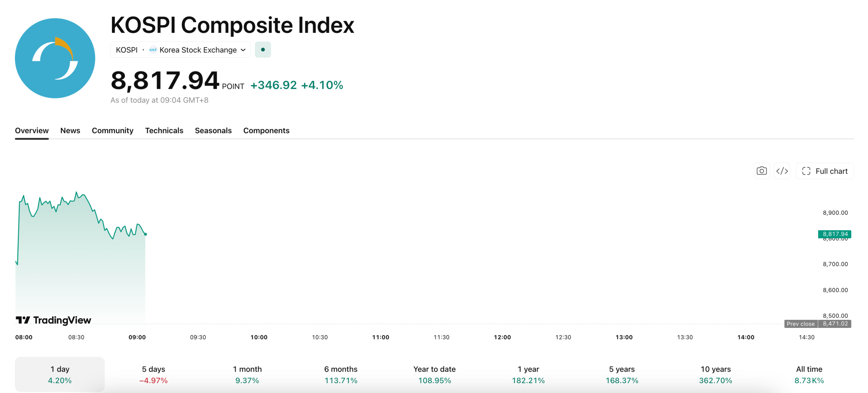Click the 12:00 time axis label

[x=502, y=337]
